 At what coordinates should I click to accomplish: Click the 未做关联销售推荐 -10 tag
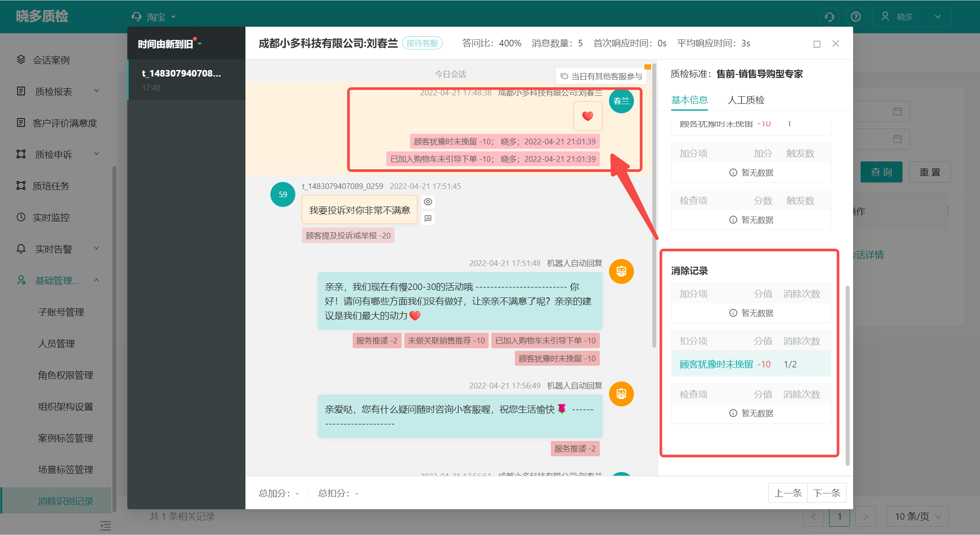click(446, 340)
